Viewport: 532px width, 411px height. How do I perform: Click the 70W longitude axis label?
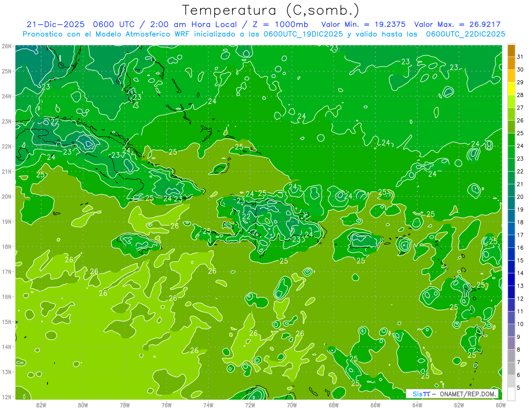[x=292, y=405]
